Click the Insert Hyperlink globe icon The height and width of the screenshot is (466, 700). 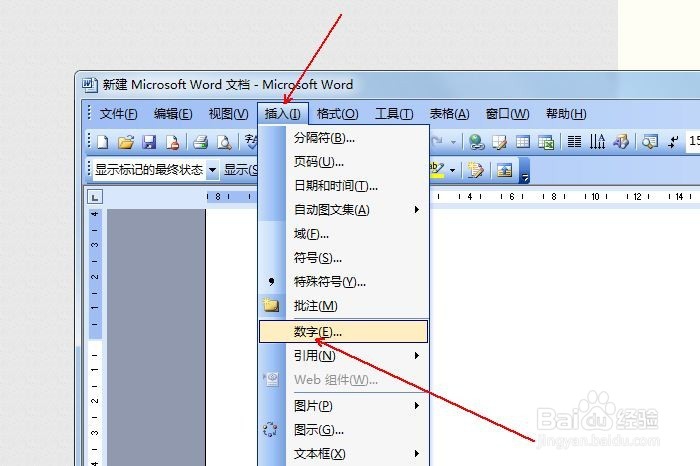[476, 142]
